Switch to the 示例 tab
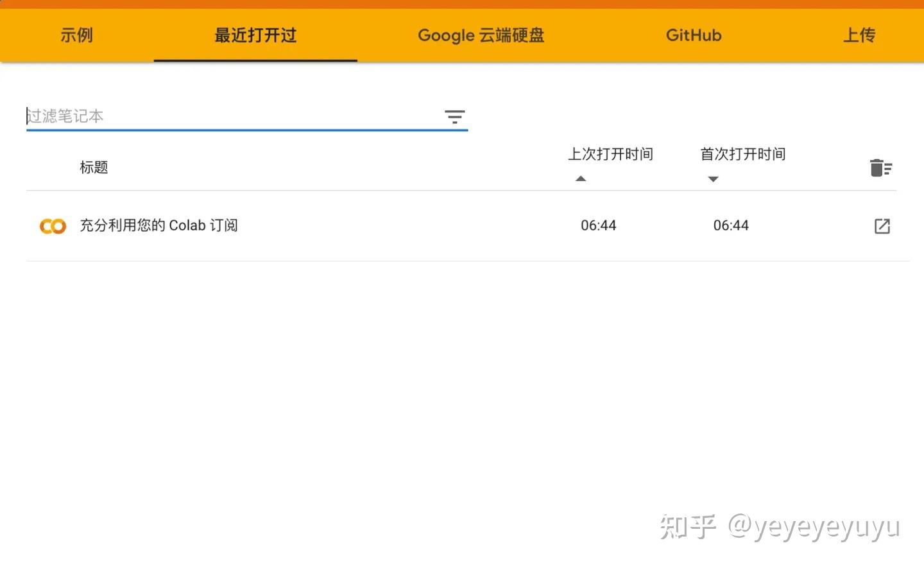 pyautogui.click(x=76, y=35)
